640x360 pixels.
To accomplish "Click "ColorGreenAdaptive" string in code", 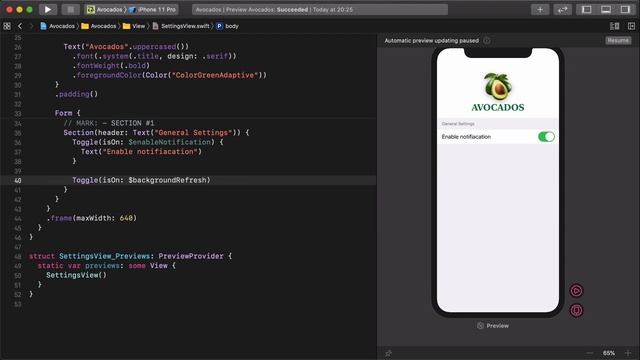I will click(x=215, y=75).
